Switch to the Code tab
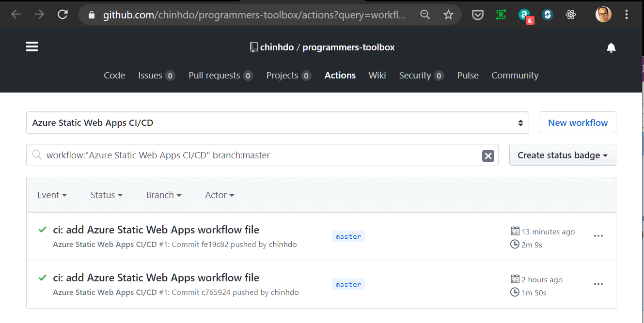This screenshot has width=644, height=323. point(114,75)
